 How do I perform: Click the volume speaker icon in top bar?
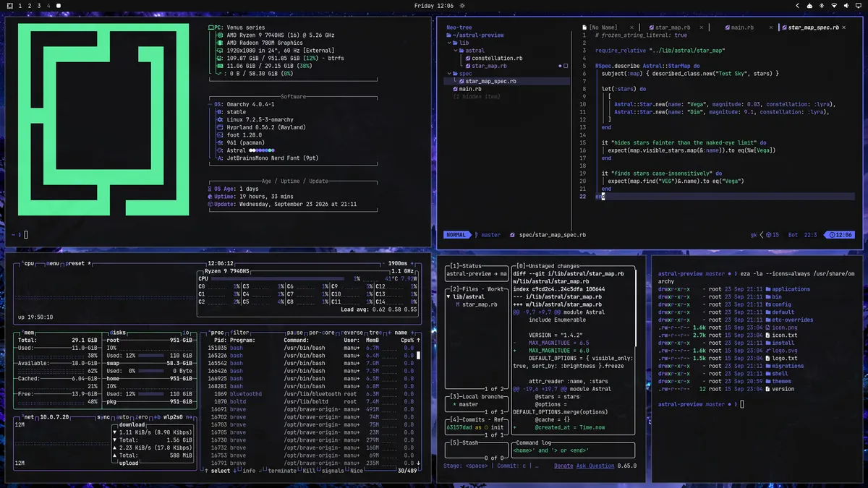point(846,6)
